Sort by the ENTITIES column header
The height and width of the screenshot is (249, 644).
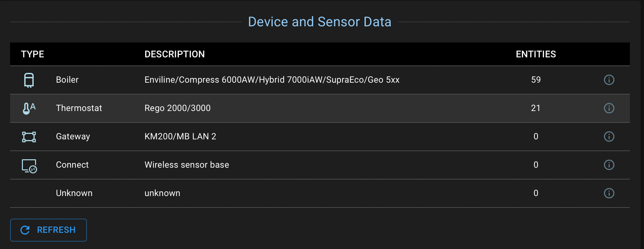click(536, 54)
